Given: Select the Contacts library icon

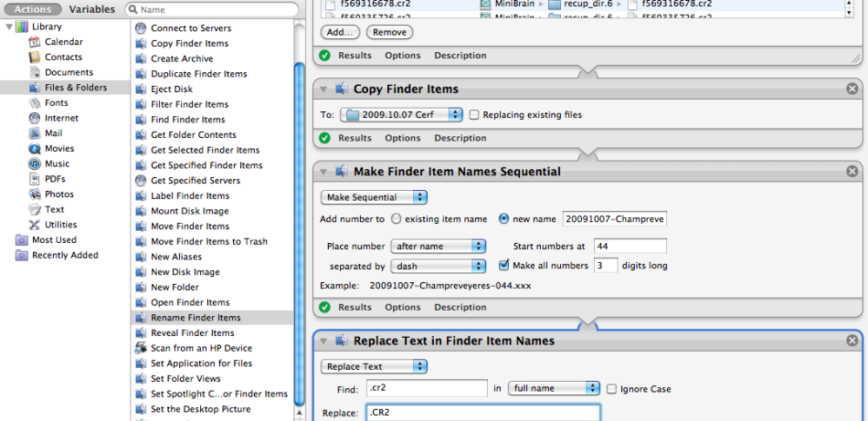Looking at the screenshot, I should point(34,58).
